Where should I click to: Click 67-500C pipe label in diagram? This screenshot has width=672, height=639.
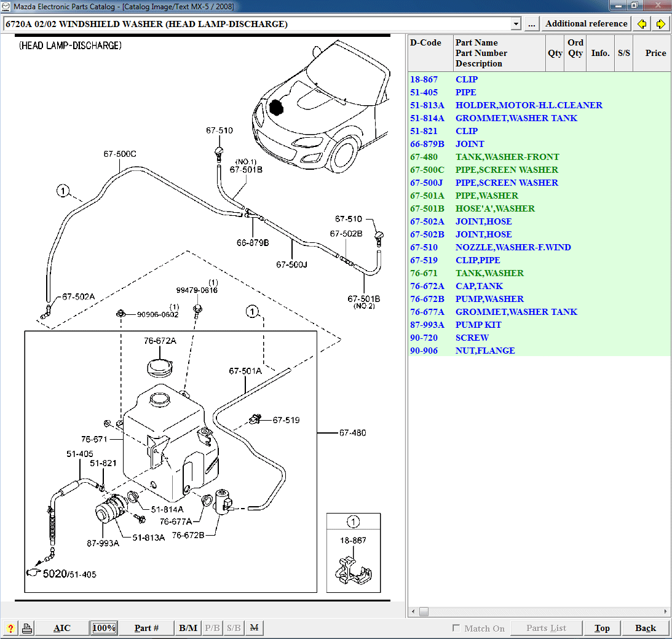pyautogui.click(x=120, y=154)
